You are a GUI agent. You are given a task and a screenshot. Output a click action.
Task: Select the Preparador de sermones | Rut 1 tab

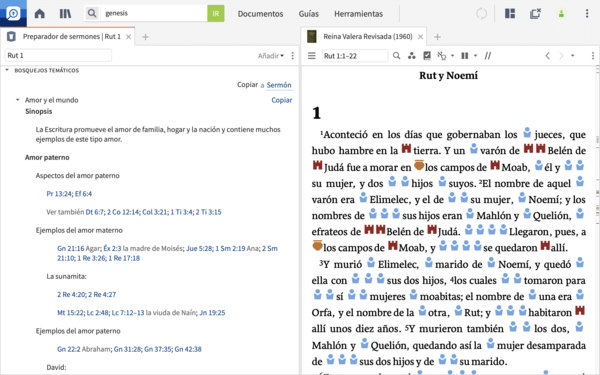coord(72,36)
